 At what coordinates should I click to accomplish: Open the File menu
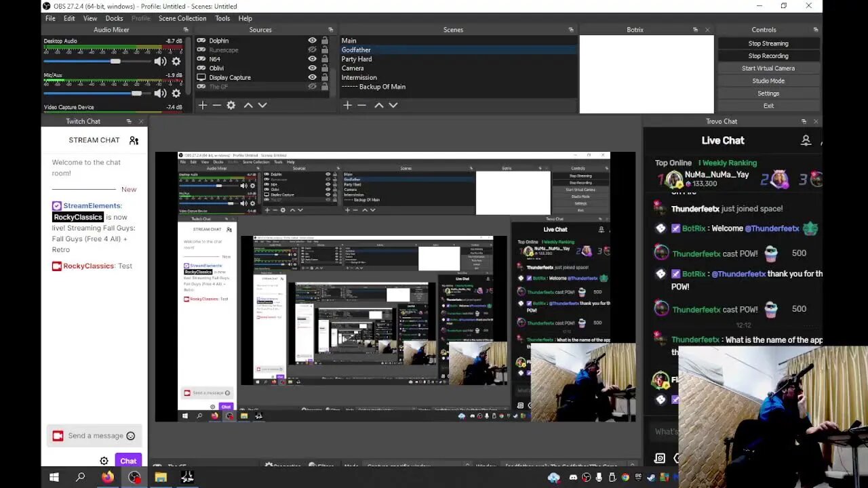point(50,18)
